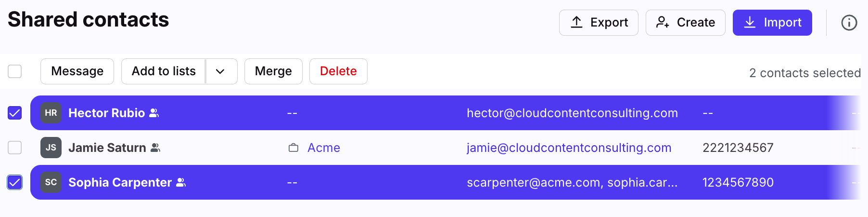Uncheck Hector Rubio's checkbox
Image resolution: width=868 pixels, height=217 pixels.
(15, 113)
